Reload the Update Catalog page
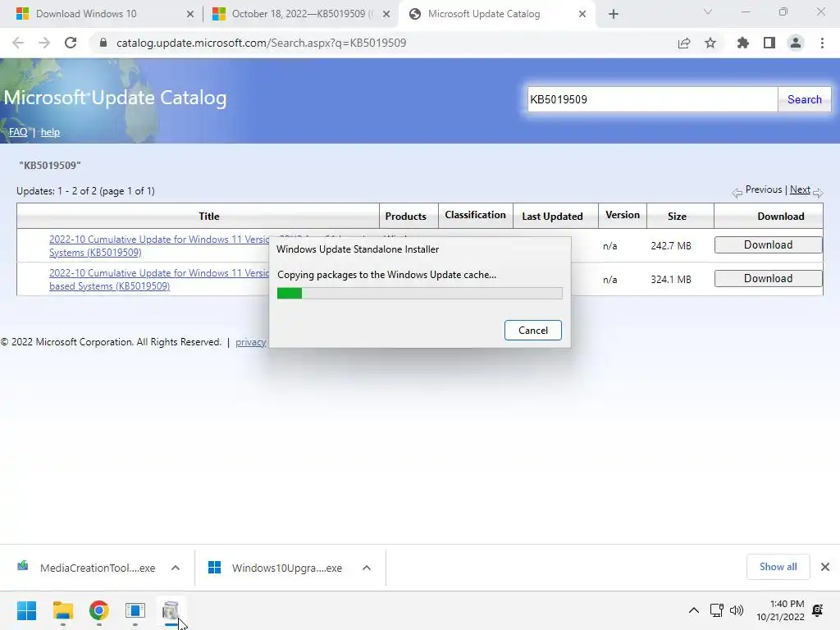Viewport: 840px width, 630px height. (x=71, y=43)
